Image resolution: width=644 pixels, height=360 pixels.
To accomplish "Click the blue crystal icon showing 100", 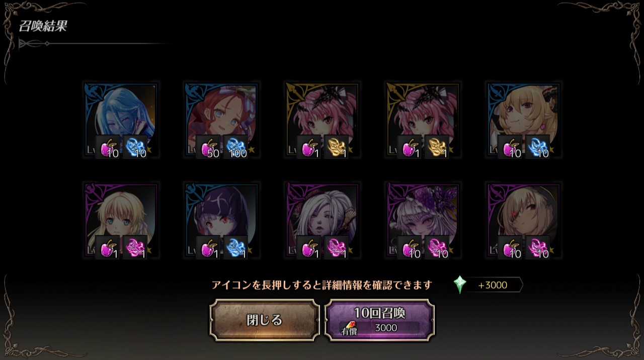I will 235,147.
